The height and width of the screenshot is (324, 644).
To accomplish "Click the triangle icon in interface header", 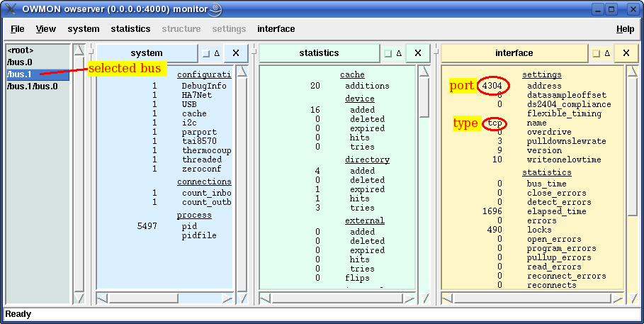I will [607, 53].
